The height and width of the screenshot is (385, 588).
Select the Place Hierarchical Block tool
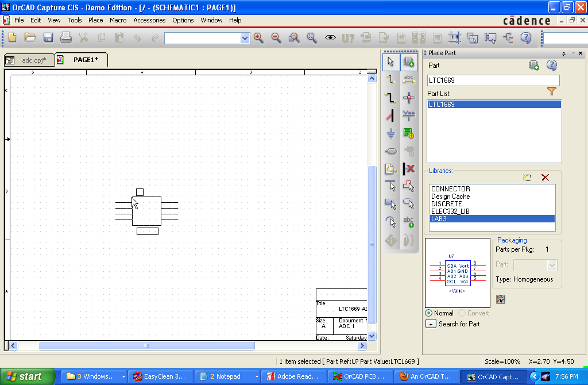click(x=409, y=133)
